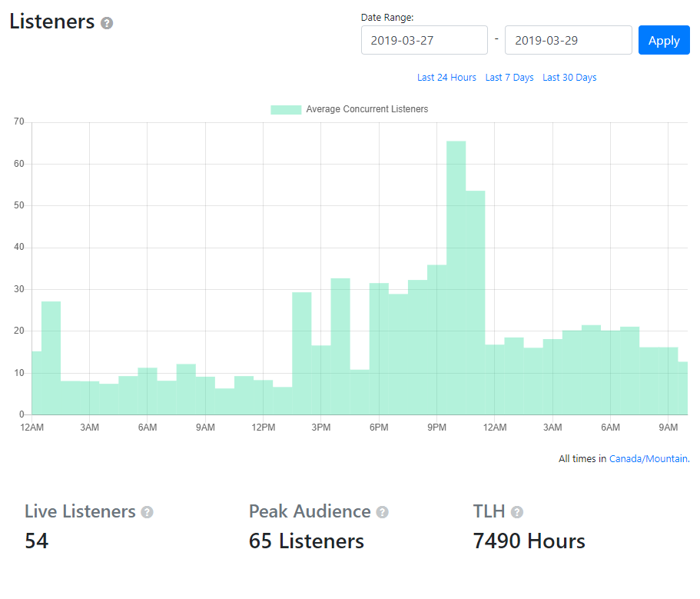Toggle Average Concurrent Listeners legend swatch

(286, 109)
